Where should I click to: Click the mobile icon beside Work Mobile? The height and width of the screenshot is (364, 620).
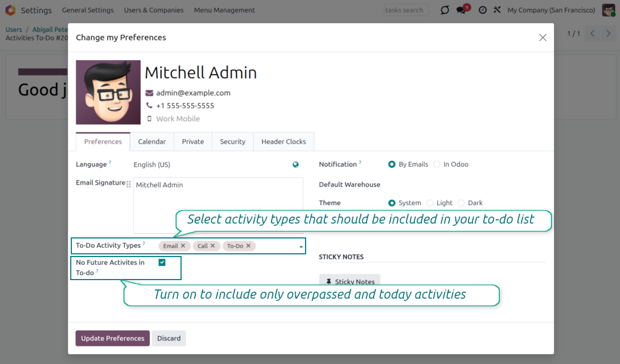point(149,118)
